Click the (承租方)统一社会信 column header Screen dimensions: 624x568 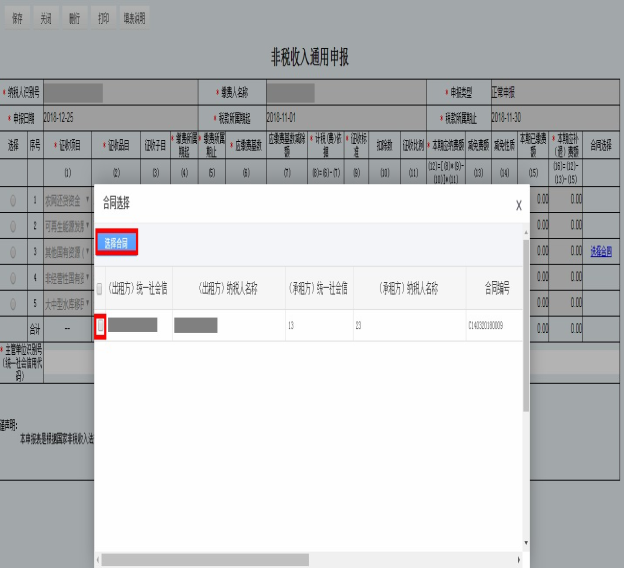[319, 288]
